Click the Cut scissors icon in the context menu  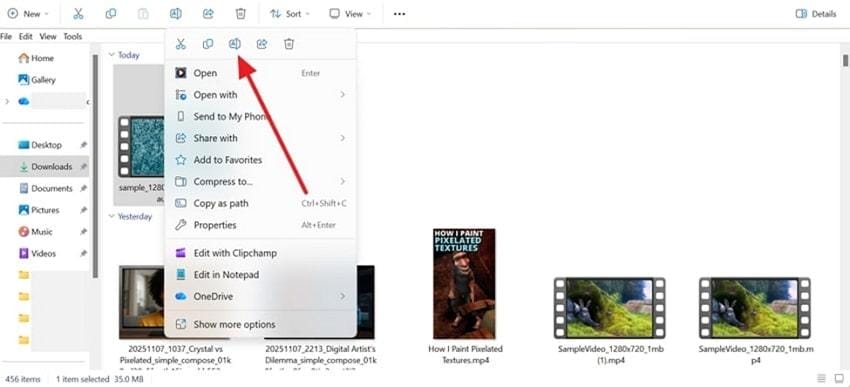(181, 44)
